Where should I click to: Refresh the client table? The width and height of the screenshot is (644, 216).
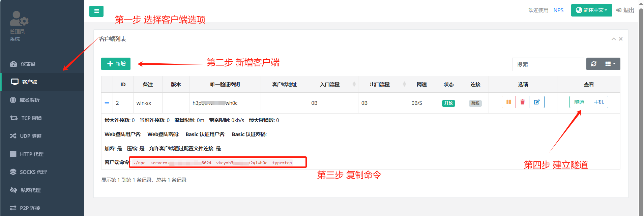[594, 64]
